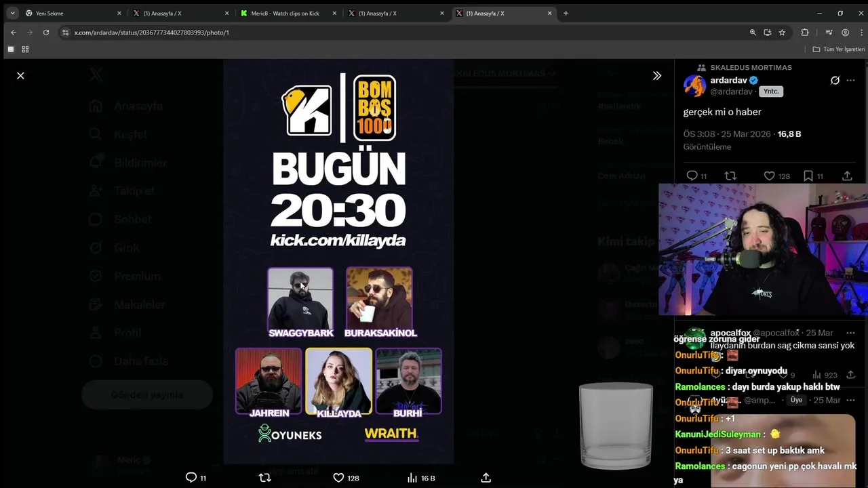The height and width of the screenshot is (488, 868).
Task: Reply icon in side panel showing 11
Action: pyautogui.click(x=696, y=176)
